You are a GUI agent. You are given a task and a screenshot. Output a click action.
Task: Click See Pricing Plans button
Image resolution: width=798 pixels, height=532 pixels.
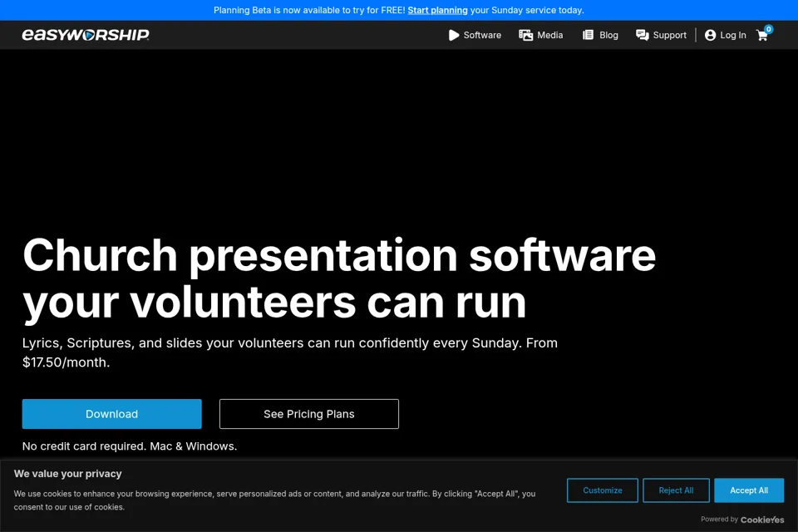309,414
